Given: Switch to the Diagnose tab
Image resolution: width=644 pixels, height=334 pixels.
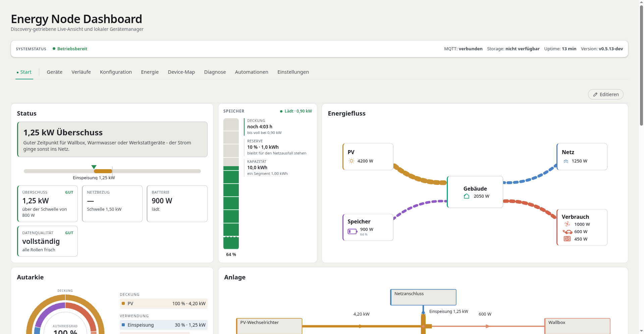Looking at the screenshot, I should click(x=215, y=72).
